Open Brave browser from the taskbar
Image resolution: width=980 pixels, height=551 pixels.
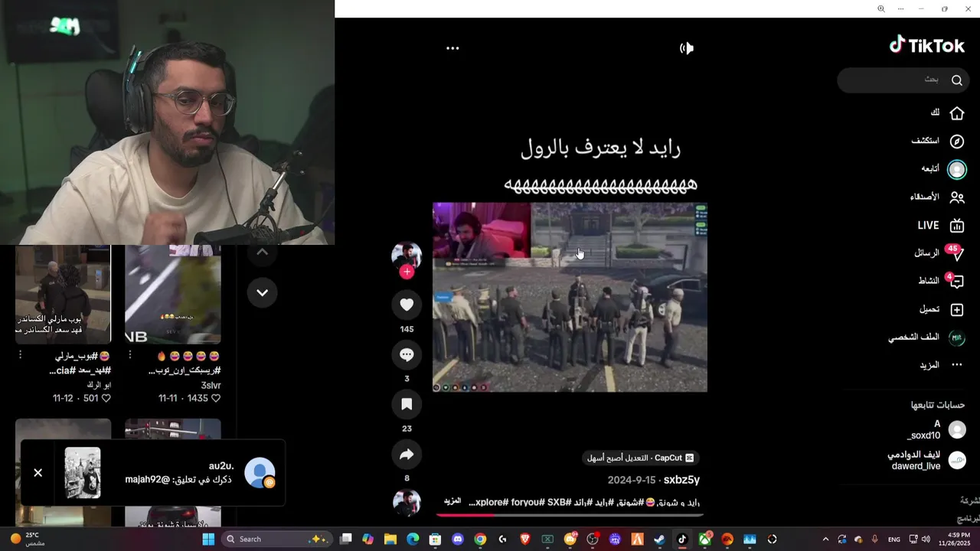pos(525,539)
